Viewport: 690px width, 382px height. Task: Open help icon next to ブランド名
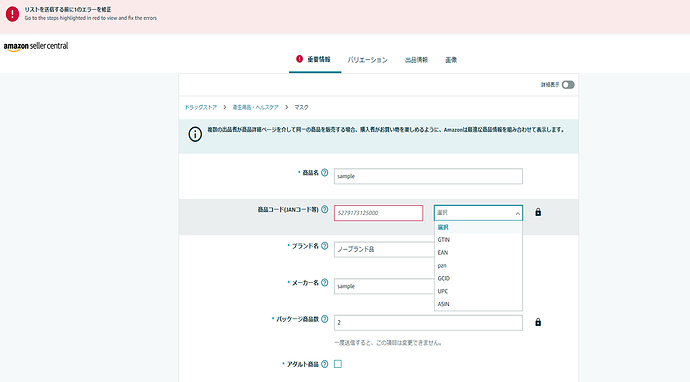324,246
